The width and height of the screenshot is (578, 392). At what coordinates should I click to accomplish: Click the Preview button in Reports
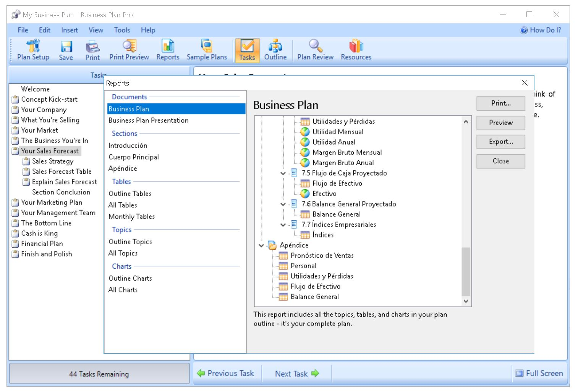[x=500, y=123]
